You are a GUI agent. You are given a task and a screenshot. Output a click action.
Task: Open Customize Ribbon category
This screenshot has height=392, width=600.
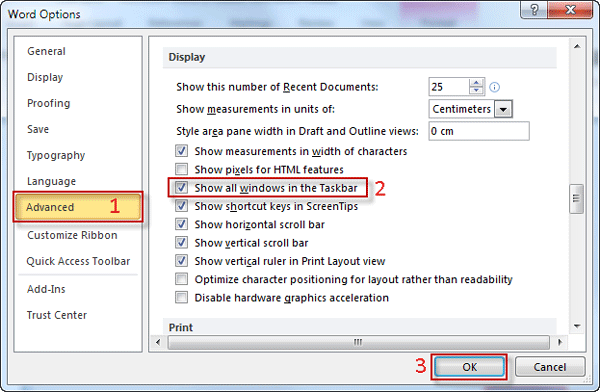[x=72, y=235]
